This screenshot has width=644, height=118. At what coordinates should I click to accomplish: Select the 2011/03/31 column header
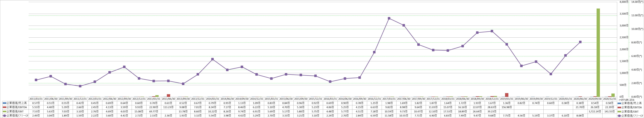tap(36, 99)
